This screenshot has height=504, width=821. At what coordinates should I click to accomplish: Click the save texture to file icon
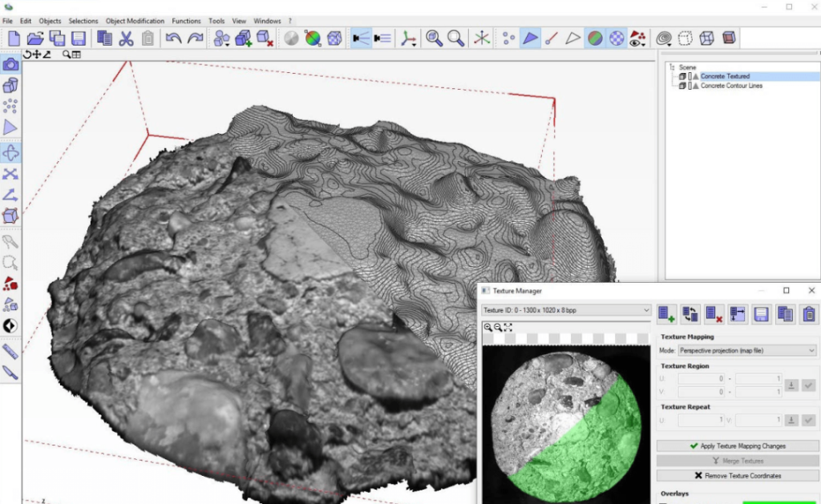[x=760, y=313]
